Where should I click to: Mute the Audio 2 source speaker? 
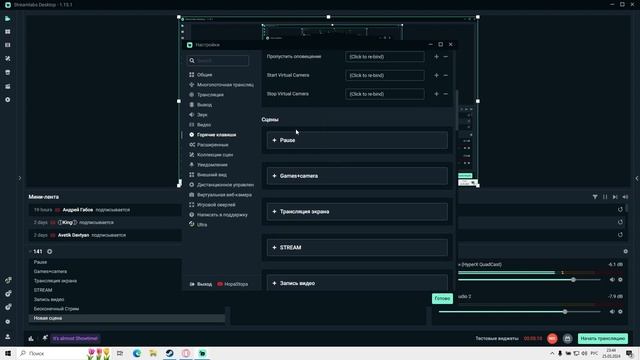point(612,311)
